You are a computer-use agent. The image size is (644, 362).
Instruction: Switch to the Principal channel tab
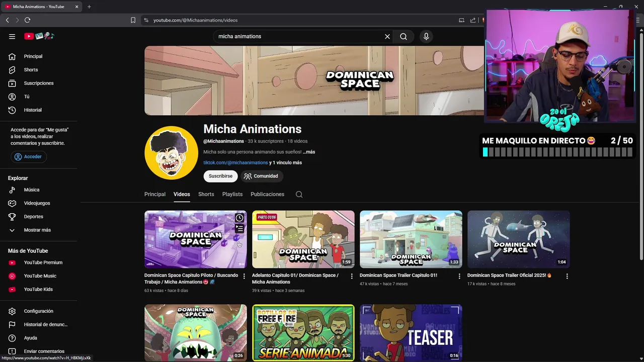pos(155,194)
